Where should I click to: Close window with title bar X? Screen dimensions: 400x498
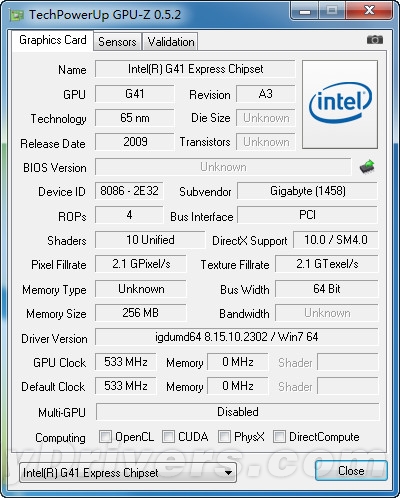pyautogui.click(x=369, y=11)
